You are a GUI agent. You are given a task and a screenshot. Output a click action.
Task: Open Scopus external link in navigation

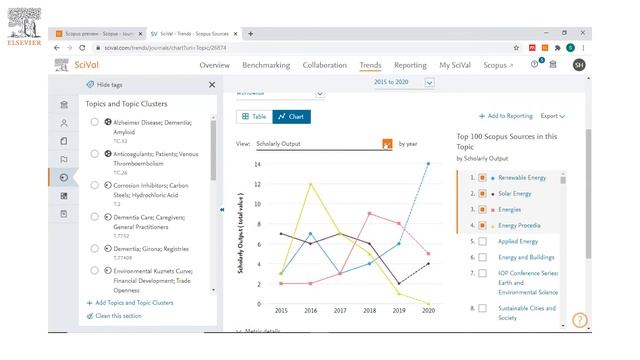click(x=498, y=65)
